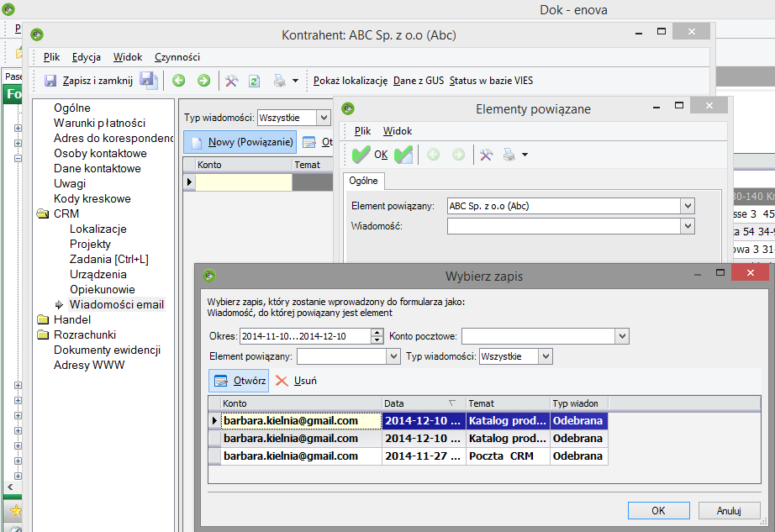Screen dimensions: 775x532
Task: Go to next record in Kontrahent toolbar
Action: (203, 81)
